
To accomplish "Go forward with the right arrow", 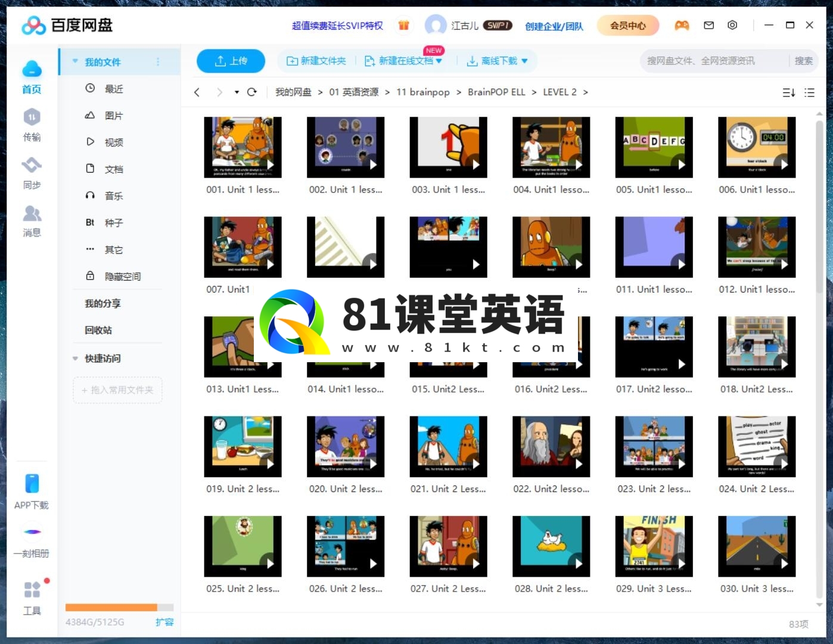I will [x=219, y=92].
